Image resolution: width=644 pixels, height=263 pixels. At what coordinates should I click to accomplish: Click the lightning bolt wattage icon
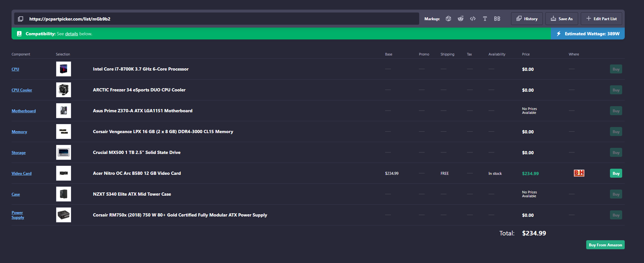(x=559, y=34)
